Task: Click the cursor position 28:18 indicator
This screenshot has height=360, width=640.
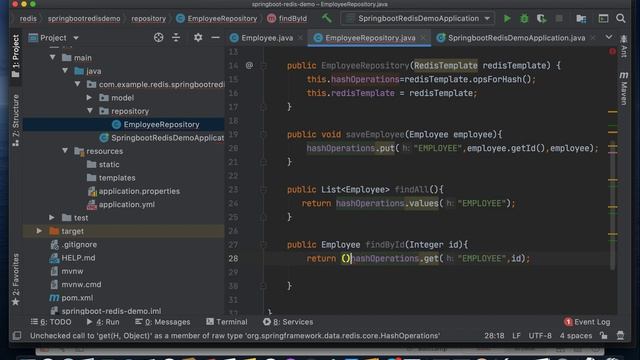Action: pos(494,336)
